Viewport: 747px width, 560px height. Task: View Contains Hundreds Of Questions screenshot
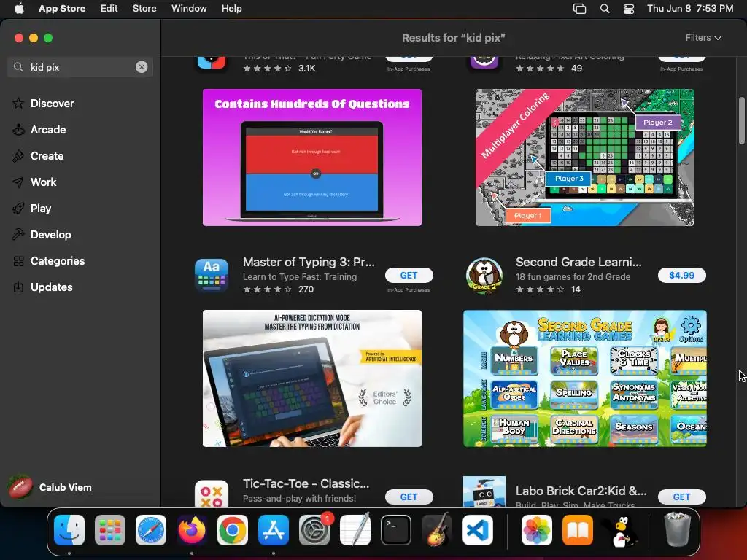click(x=312, y=157)
